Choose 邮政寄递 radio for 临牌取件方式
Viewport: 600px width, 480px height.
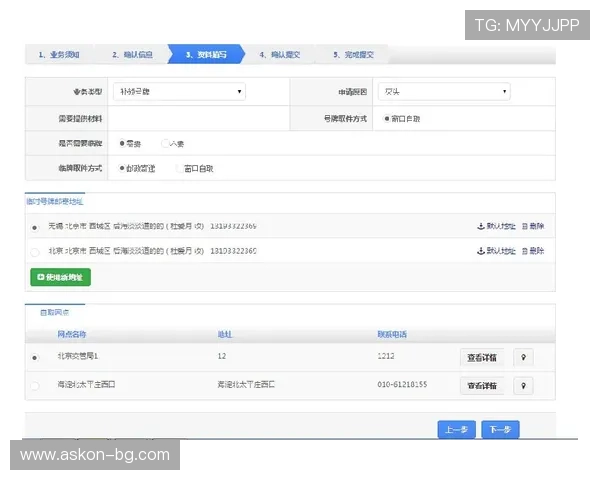pyautogui.click(x=122, y=168)
